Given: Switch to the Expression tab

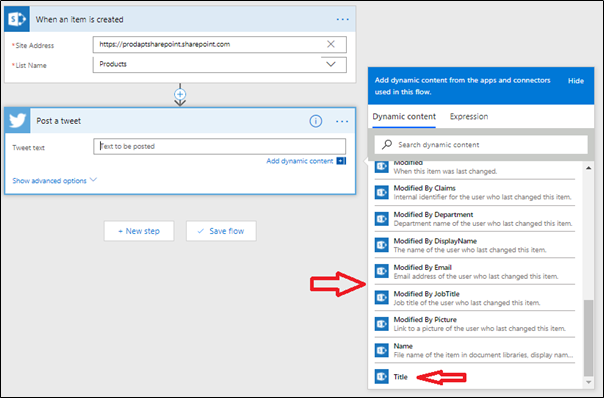Looking at the screenshot, I should point(469,116).
